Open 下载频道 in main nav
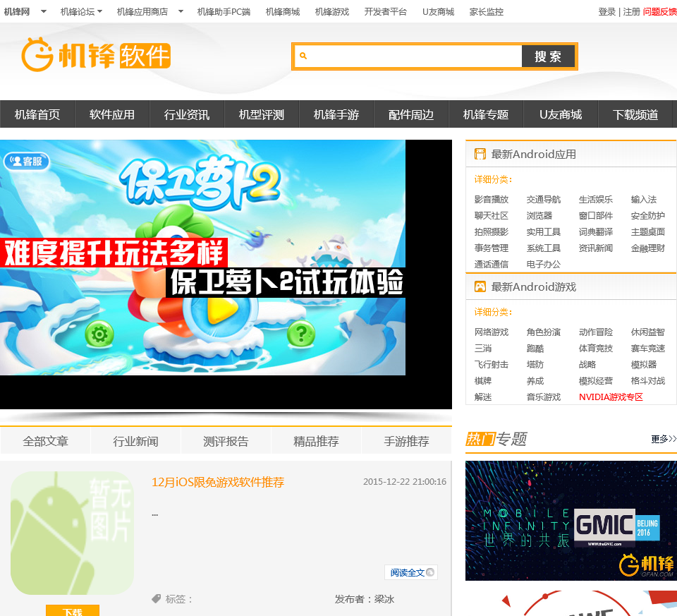The image size is (677, 616). [x=635, y=114]
